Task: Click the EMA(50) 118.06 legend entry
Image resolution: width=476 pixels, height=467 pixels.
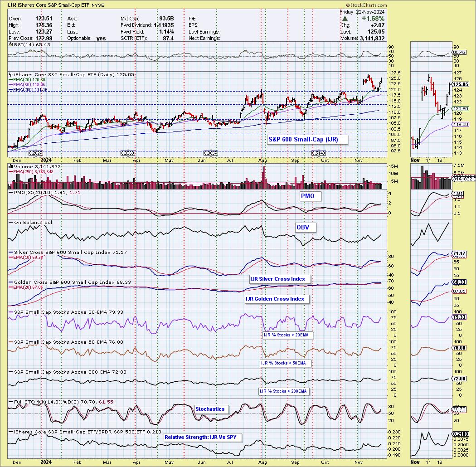Action: click(x=27, y=84)
